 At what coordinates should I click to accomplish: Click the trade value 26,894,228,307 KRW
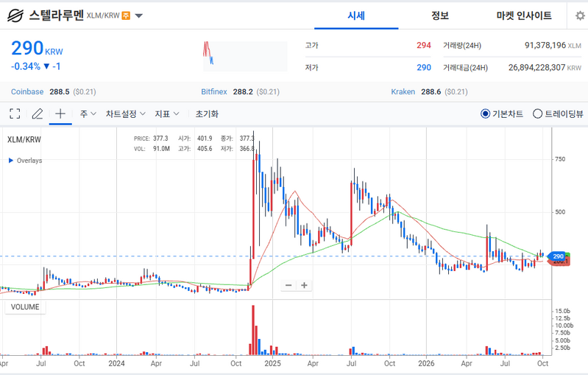pyautogui.click(x=545, y=68)
